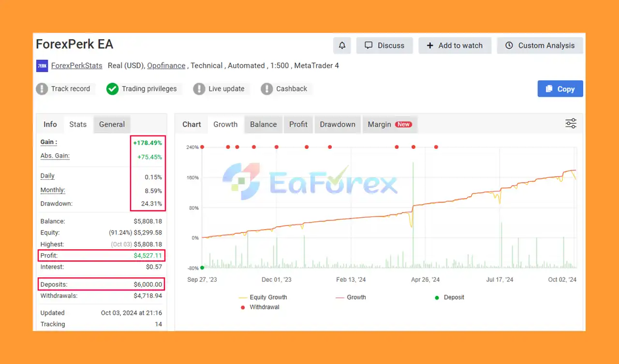Image resolution: width=619 pixels, height=364 pixels.
Task: Click the +178.49% gain value
Action: (x=147, y=143)
